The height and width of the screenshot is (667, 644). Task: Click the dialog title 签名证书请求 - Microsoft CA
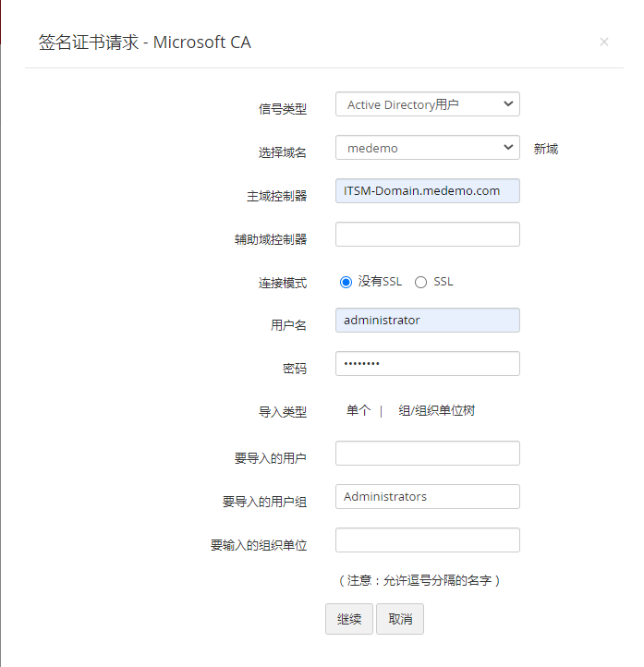[145, 42]
